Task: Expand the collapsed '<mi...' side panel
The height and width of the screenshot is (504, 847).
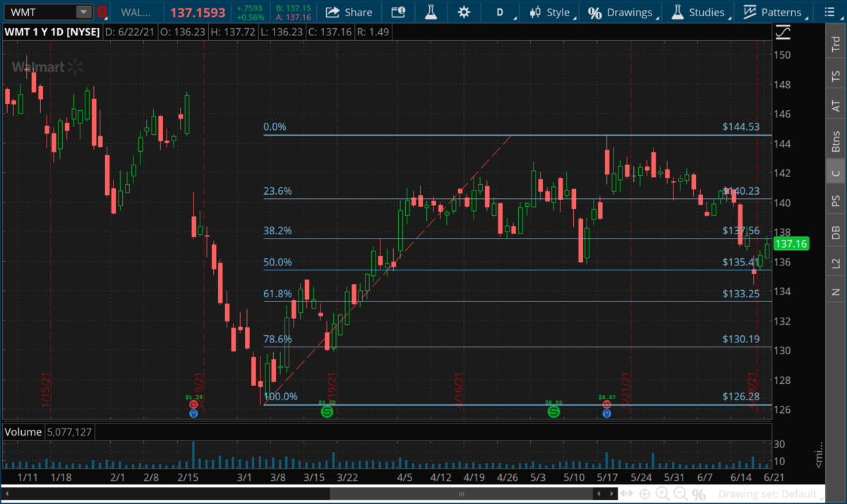Action: click(819, 455)
